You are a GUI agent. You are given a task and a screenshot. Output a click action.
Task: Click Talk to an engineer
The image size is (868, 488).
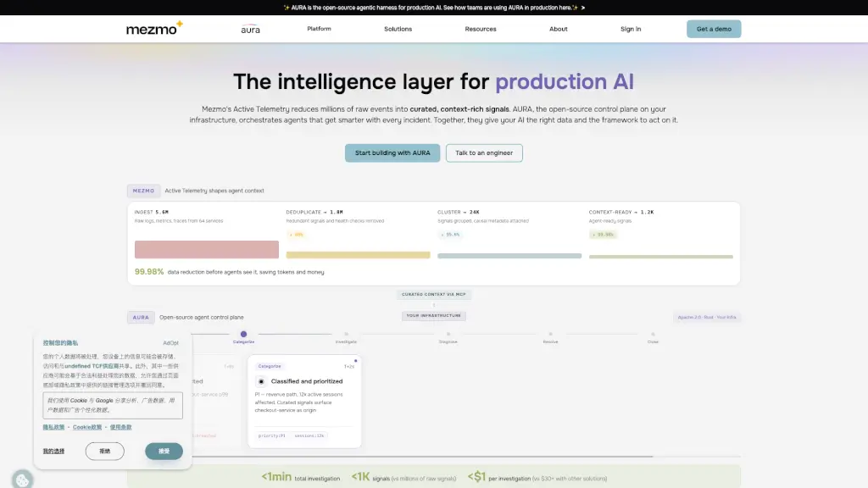484,152
